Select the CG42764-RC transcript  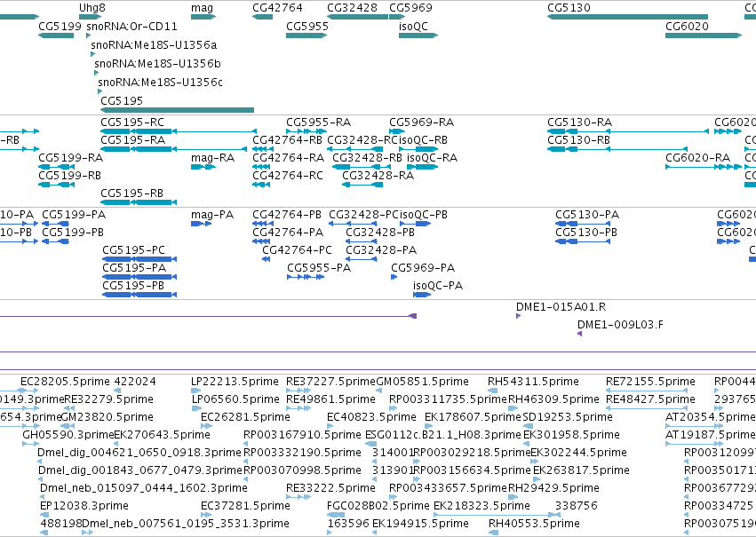pos(261,185)
